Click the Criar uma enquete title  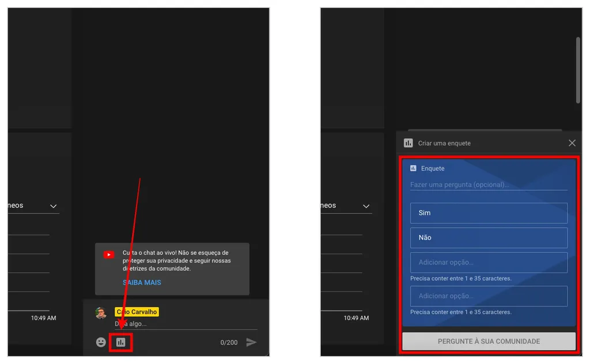(x=444, y=143)
